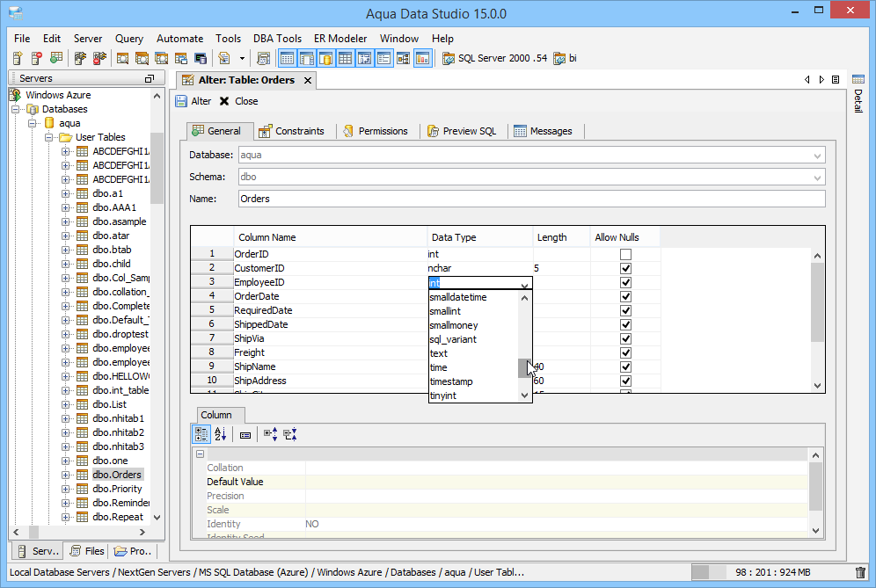This screenshot has height=588, width=876.
Task: Switch to the Permissions tab
Action: 376,131
